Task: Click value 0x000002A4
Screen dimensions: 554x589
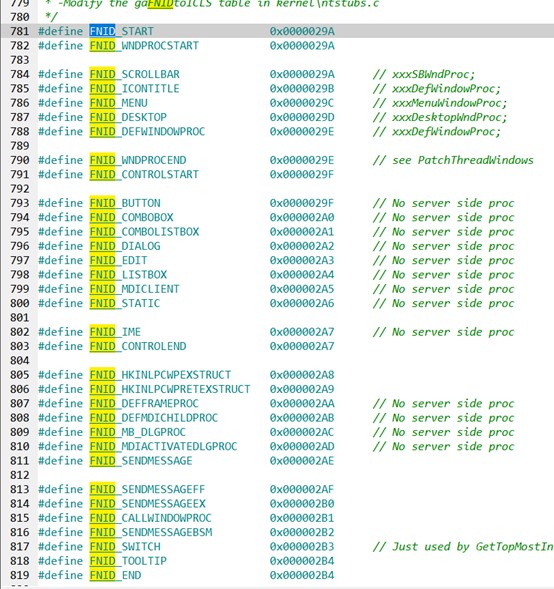Action: click(302, 275)
